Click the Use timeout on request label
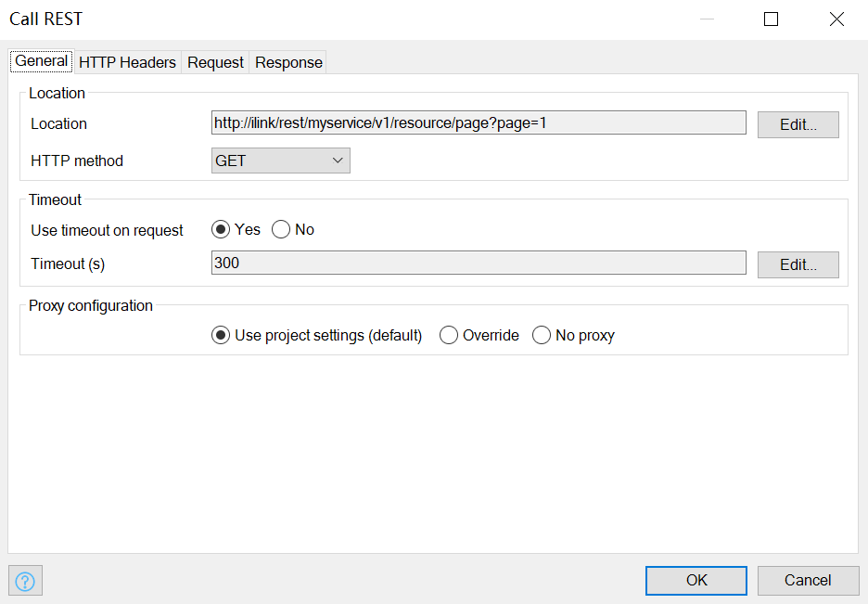868x604 pixels. tap(107, 230)
